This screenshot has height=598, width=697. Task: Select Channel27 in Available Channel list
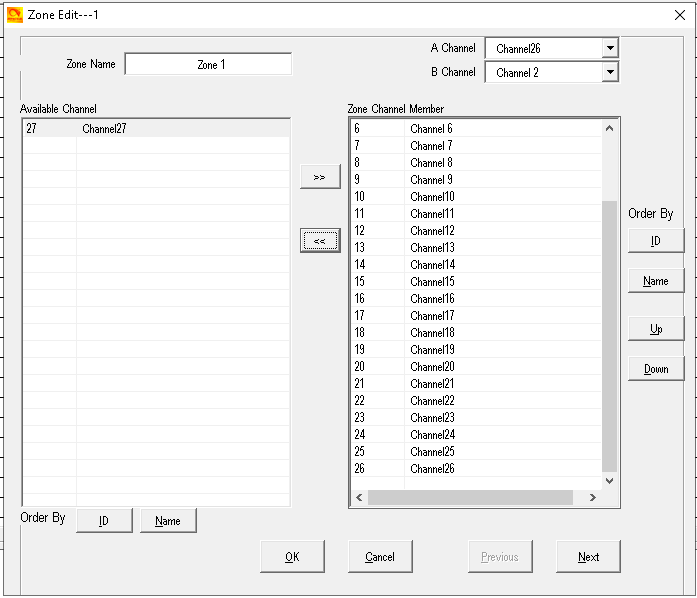[x=104, y=129]
